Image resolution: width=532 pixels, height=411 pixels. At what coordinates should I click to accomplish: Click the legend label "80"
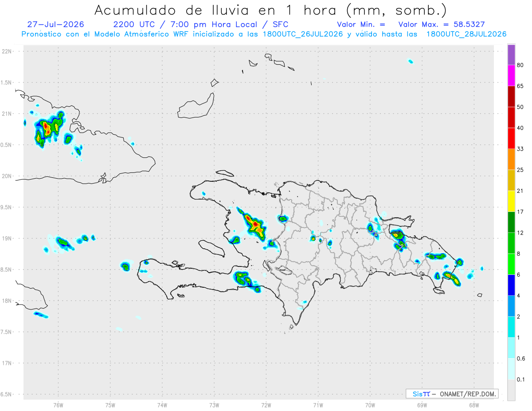click(x=520, y=65)
